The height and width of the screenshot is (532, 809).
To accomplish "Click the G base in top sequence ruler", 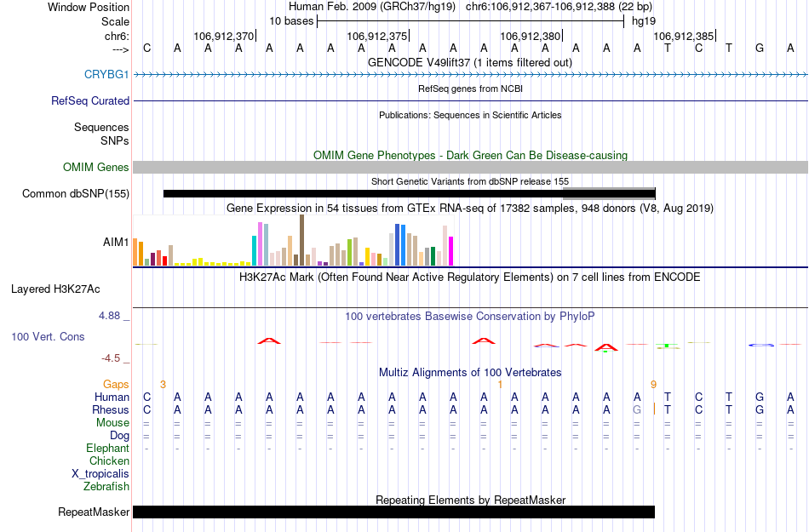I will (760, 49).
